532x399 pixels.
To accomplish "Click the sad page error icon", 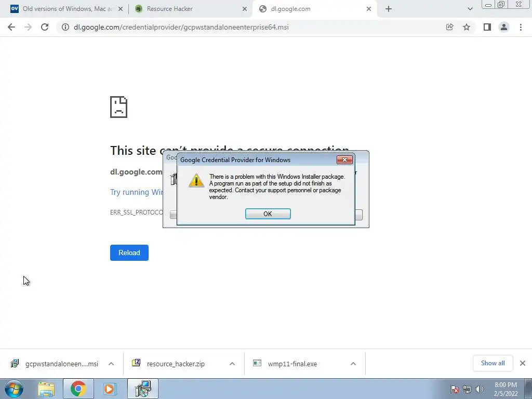I will (x=119, y=107).
